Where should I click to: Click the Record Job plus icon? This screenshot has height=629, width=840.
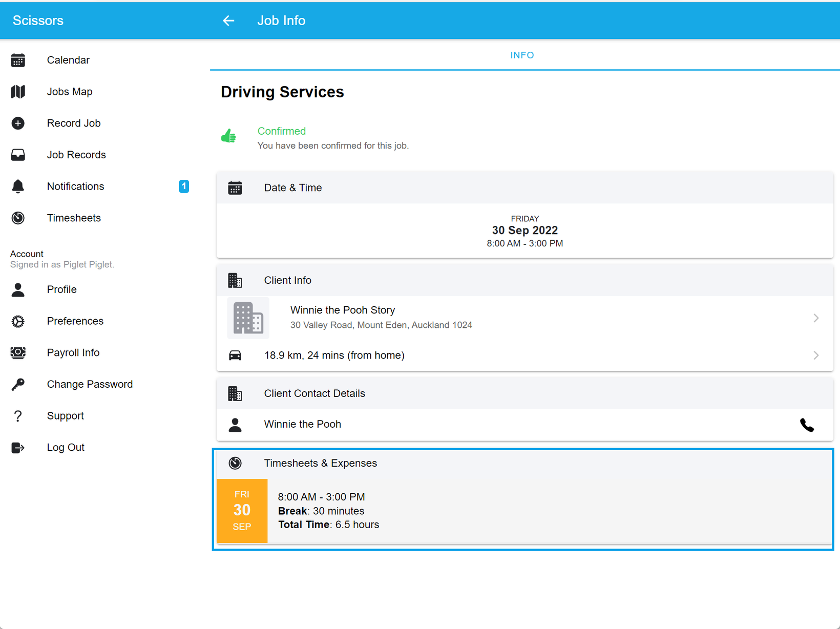18,123
